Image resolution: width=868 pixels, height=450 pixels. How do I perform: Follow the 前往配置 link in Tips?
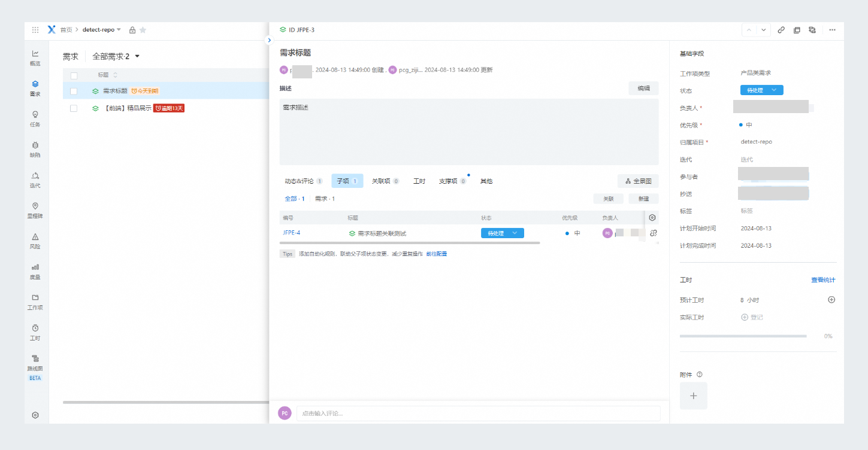(437, 254)
